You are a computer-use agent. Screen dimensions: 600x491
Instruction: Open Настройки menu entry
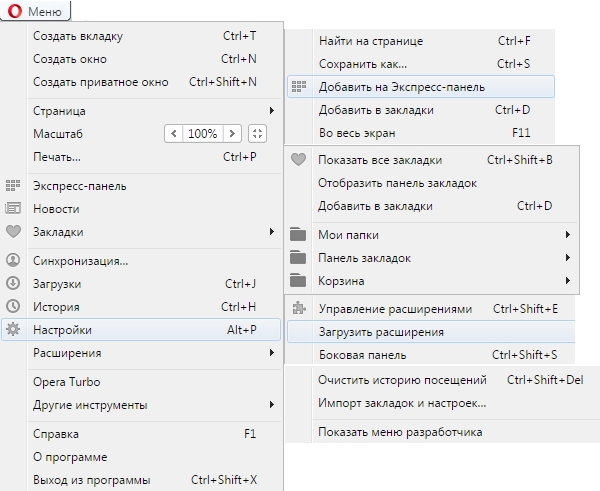[x=141, y=330]
